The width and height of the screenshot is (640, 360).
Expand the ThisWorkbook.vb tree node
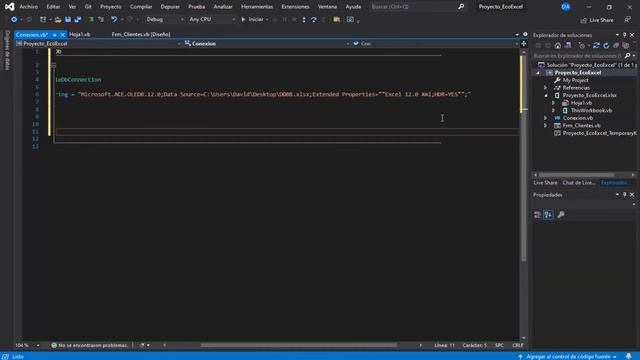[554, 111]
